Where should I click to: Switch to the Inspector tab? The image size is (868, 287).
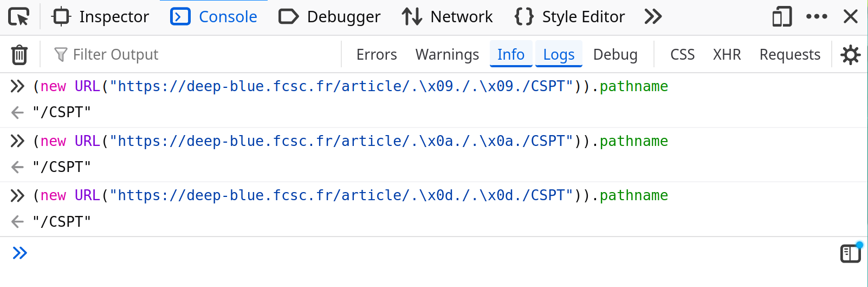click(x=101, y=17)
